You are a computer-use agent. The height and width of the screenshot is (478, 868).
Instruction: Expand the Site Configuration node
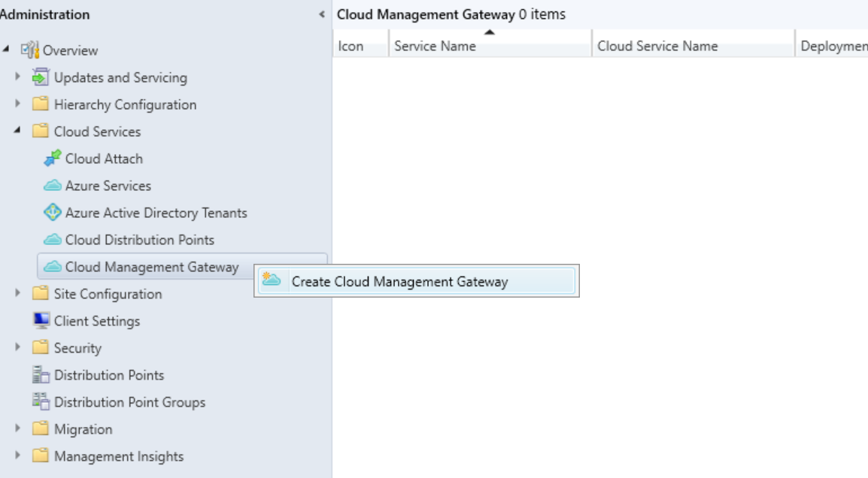coord(17,292)
